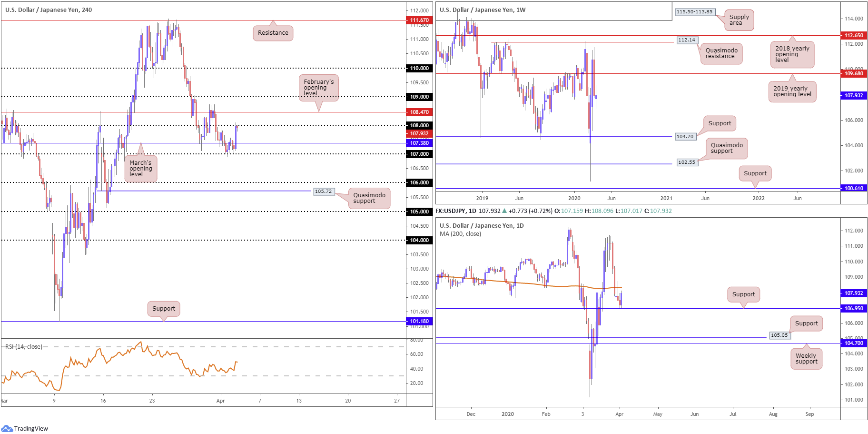Image resolution: width=868 pixels, height=434 pixels.
Task: Click the Weekly support callout
Action: pyautogui.click(x=806, y=358)
